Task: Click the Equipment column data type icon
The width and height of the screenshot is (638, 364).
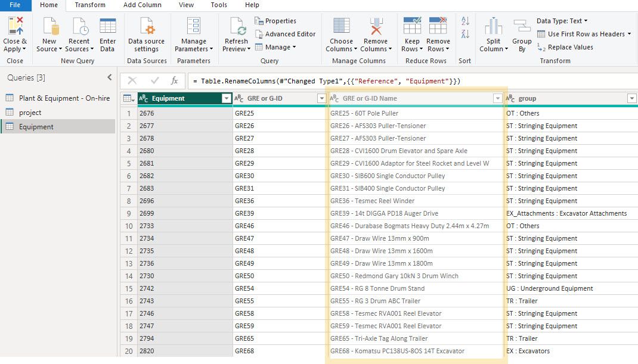Action: [x=143, y=98]
